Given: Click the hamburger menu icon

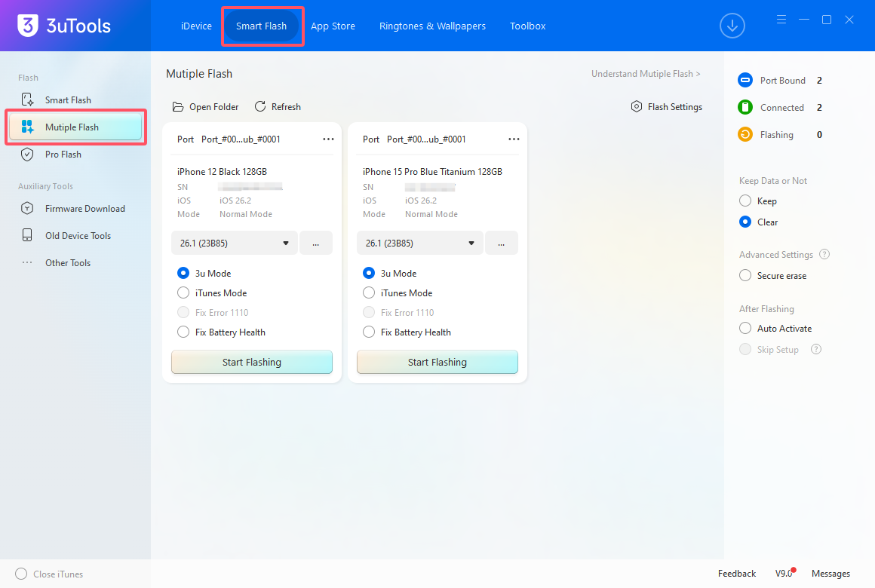Looking at the screenshot, I should (x=781, y=19).
